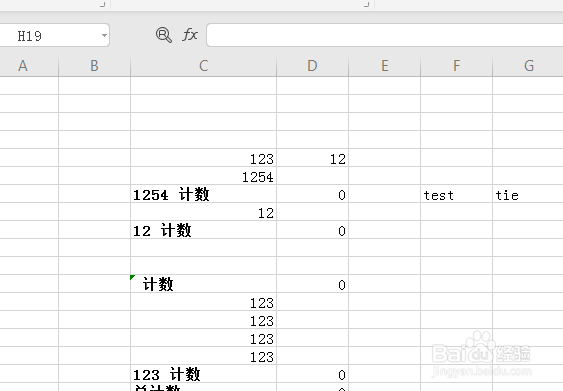The height and width of the screenshot is (391, 563).
Task: Click cell containing 1254 in column C
Action: point(204,176)
